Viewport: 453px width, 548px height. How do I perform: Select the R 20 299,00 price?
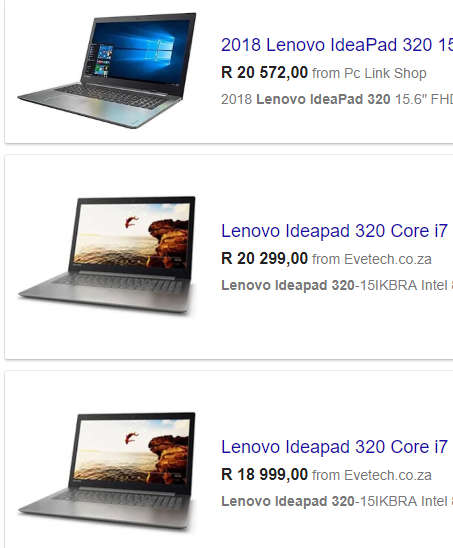pyautogui.click(x=264, y=259)
